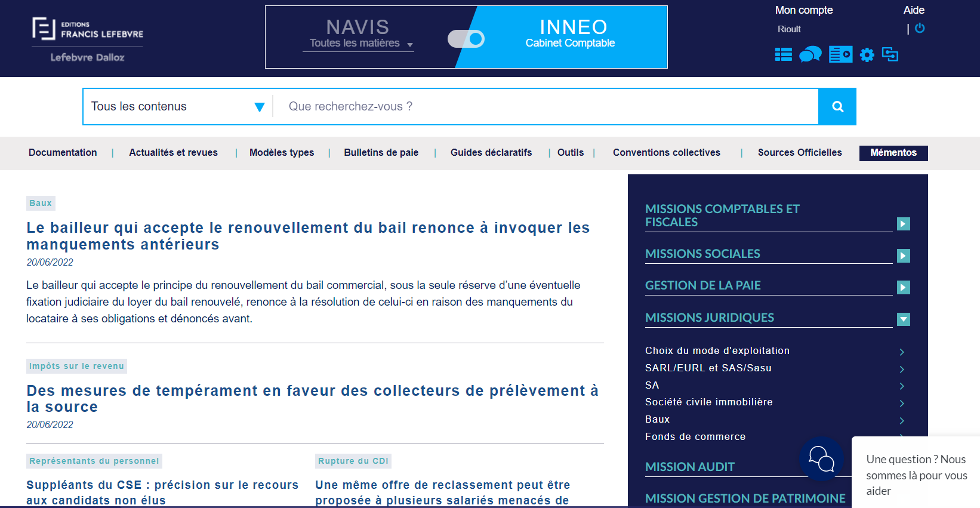
Task: Open the Modèles types menu
Action: tap(282, 152)
